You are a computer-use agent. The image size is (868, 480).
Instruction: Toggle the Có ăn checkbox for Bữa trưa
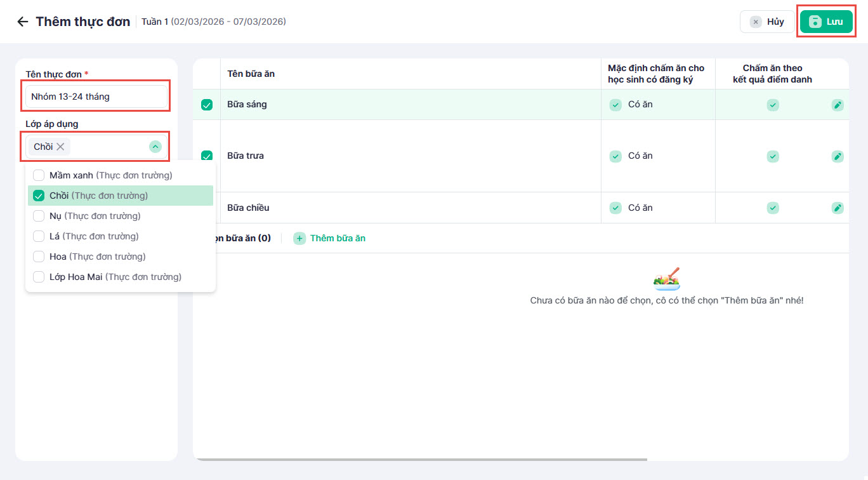click(615, 156)
